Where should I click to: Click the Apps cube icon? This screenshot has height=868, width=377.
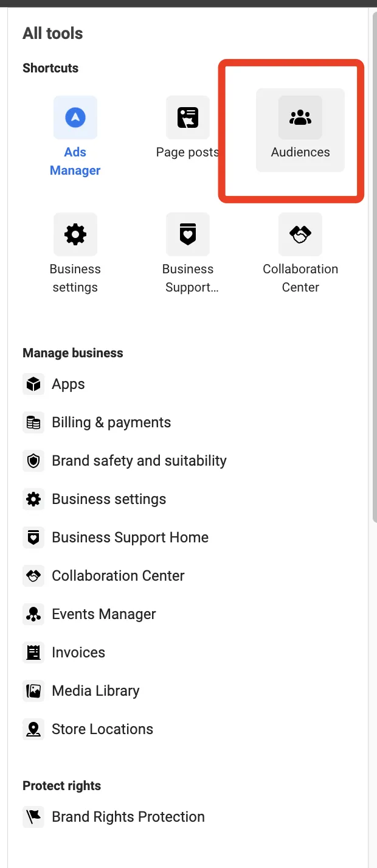33,384
